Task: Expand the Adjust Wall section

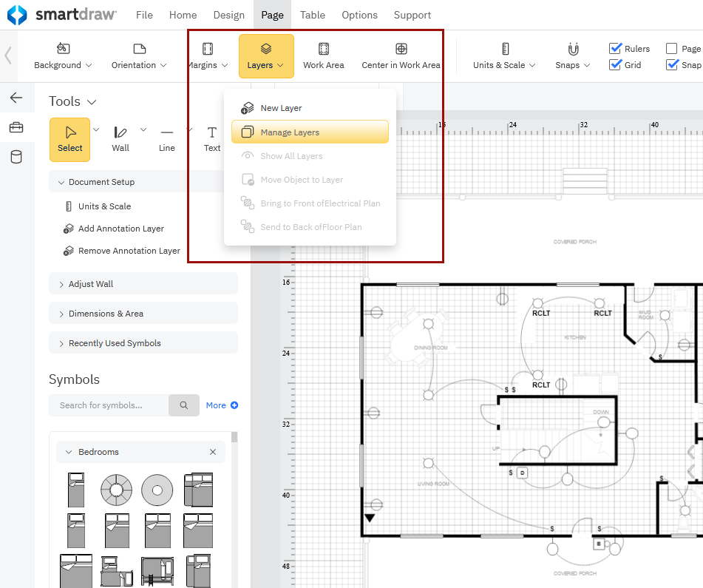Action: click(91, 284)
